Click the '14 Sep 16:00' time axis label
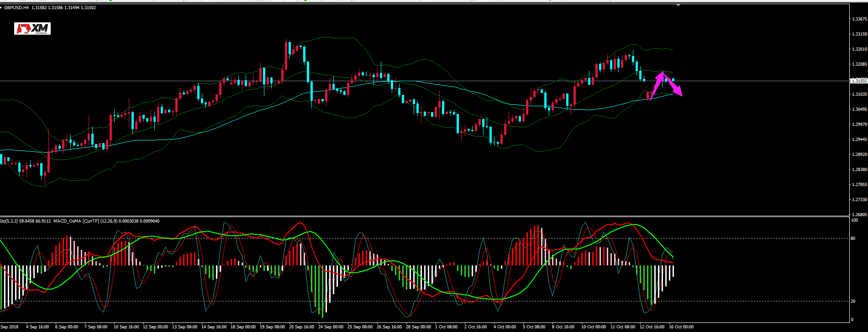Screen dimensions: 868x332 (x=214, y=327)
